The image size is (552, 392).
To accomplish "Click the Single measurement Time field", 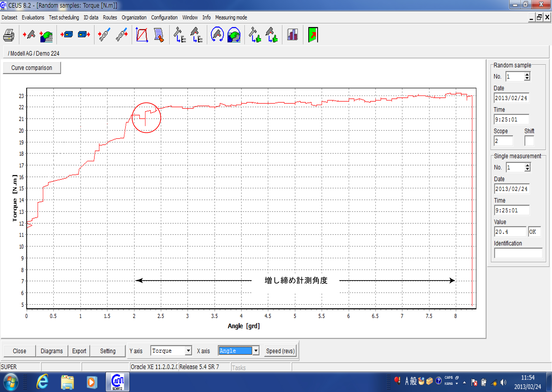I will (x=512, y=210).
